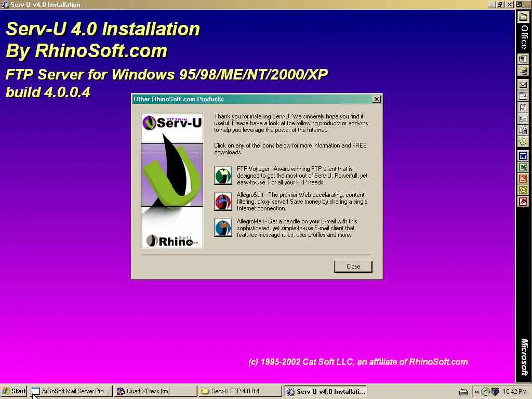Click the round disc tray icon
This screenshot has width=532, height=399.
(x=485, y=392)
